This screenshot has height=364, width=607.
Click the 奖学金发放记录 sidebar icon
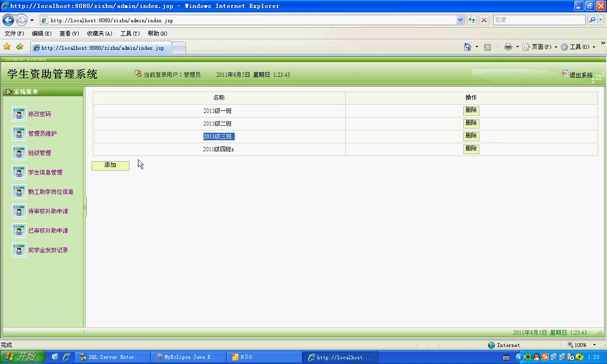[19, 250]
